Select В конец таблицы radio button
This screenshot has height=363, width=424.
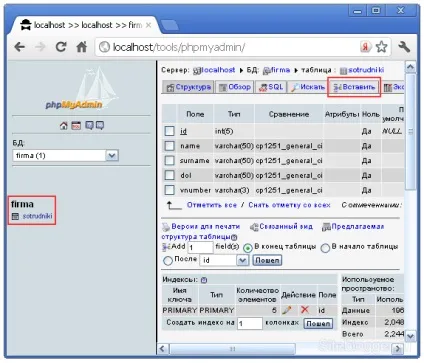pos(248,248)
